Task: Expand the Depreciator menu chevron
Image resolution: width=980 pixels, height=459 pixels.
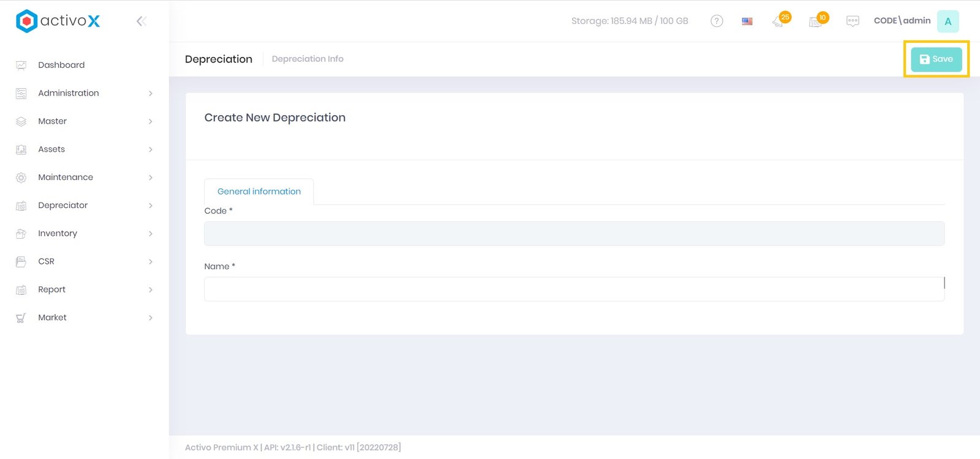Action: click(151, 206)
